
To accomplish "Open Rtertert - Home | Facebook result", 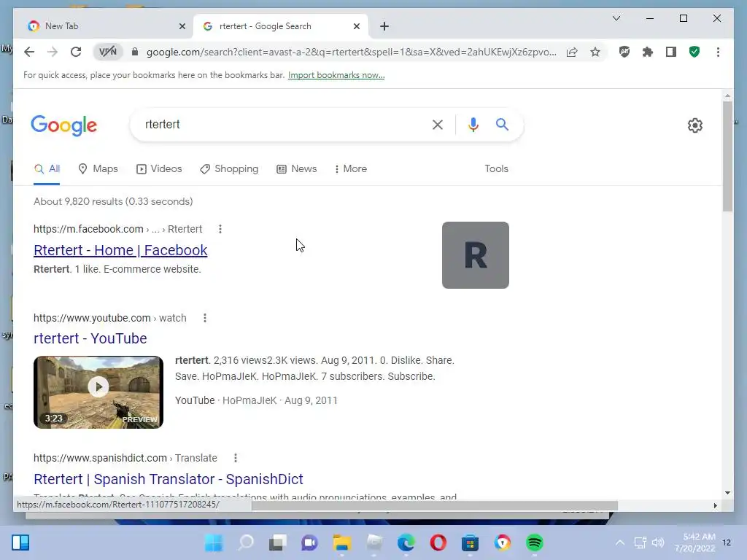I will [x=120, y=251].
